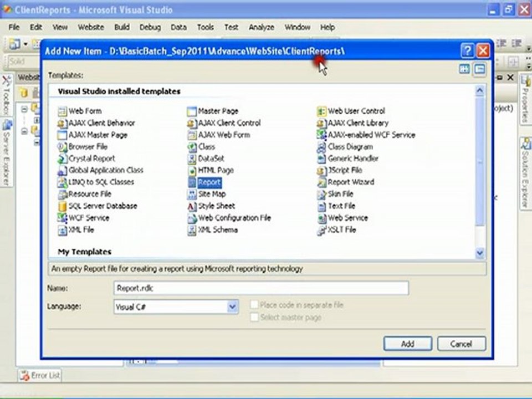
Task: Choose the Web Configuration File icon
Action: click(x=192, y=218)
